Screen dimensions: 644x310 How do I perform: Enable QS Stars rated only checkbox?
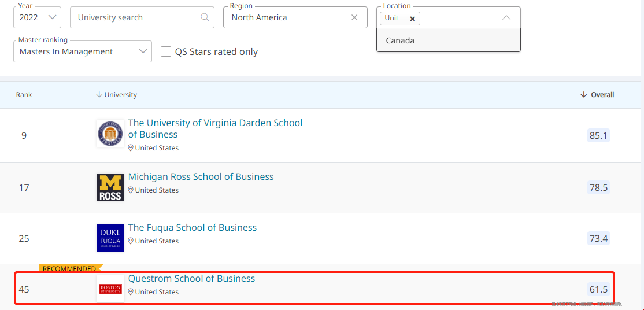tap(166, 51)
